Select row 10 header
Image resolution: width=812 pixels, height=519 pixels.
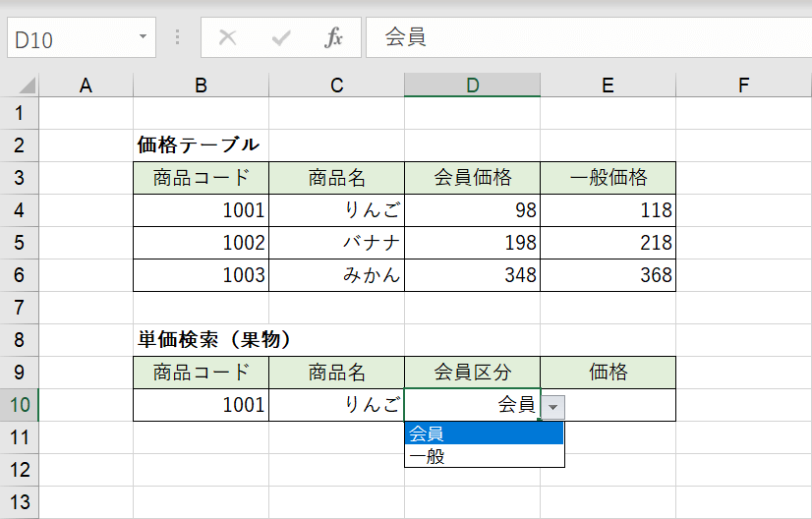coord(19,405)
